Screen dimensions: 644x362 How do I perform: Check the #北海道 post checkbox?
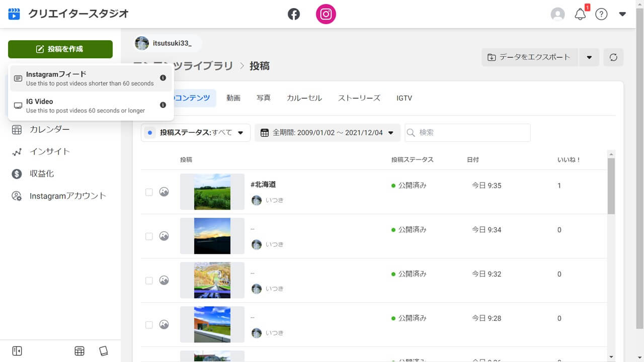(149, 192)
